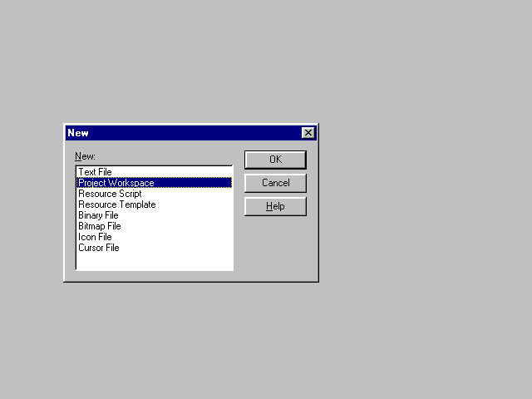Select Bitmap File from the list

[100, 226]
